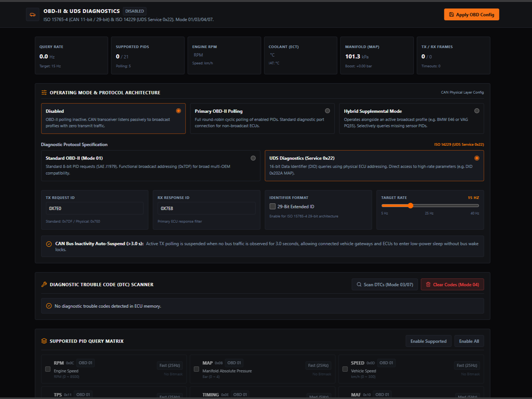
Task: Enable the 29-Bit Extended ID checkbox
Action: (272, 206)
